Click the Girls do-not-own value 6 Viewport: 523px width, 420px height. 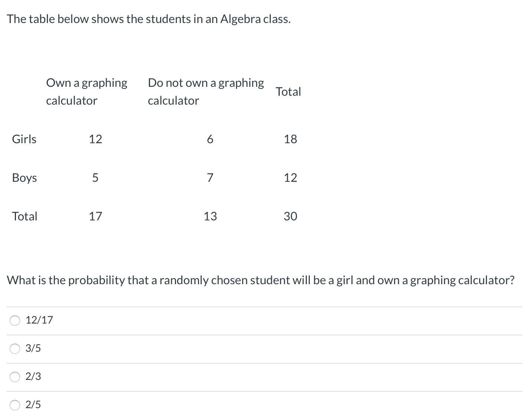(210, 139)
